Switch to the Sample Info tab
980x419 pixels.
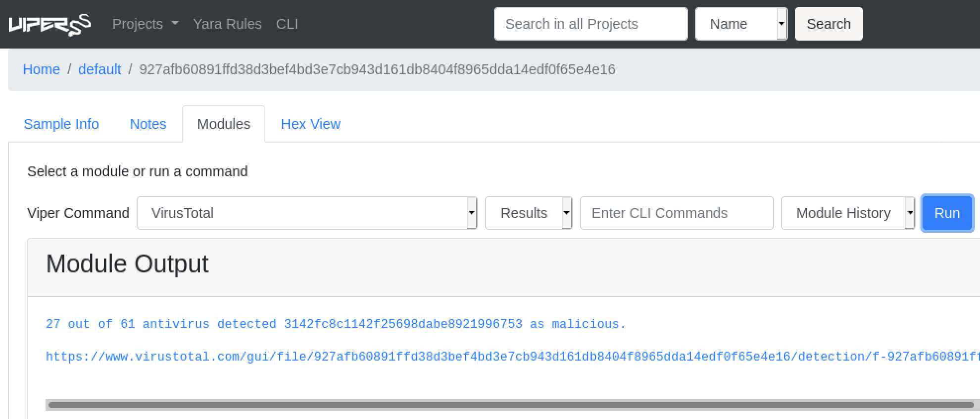click(61, 124)
